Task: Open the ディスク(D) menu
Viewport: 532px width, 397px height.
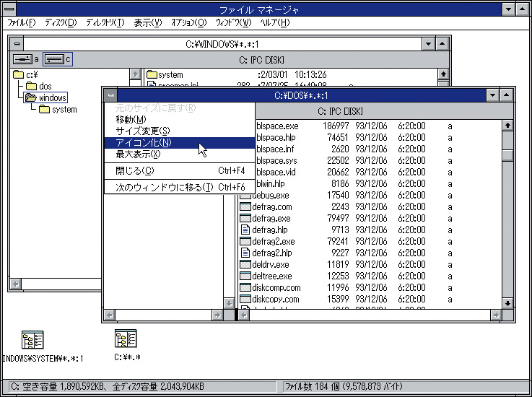Action: pyautogui.click(x=61, y=22)
